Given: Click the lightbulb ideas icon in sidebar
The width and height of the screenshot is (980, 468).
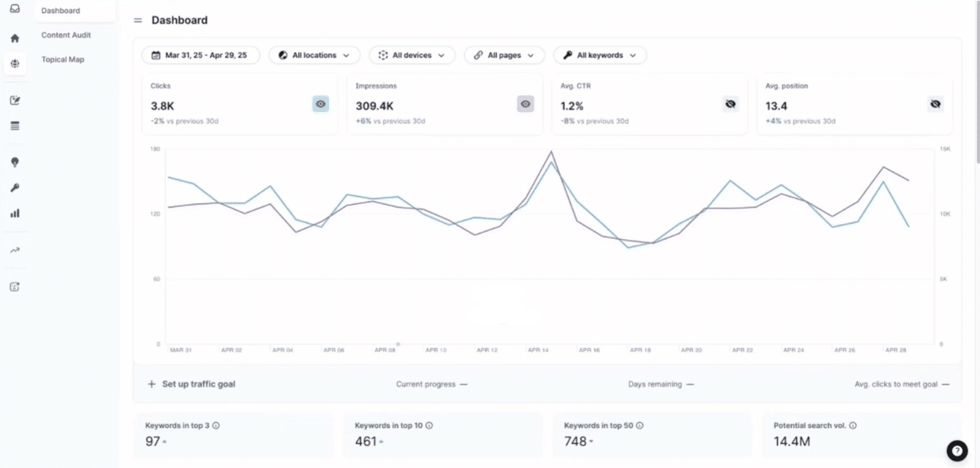Looking at the screenshot, I should tap(15, 163).
